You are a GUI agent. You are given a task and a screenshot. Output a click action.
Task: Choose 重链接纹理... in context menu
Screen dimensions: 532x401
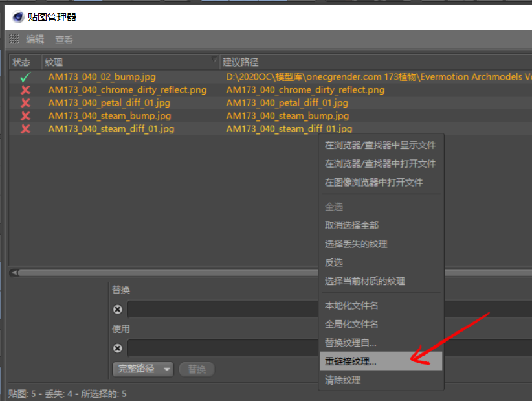(381, 361)
